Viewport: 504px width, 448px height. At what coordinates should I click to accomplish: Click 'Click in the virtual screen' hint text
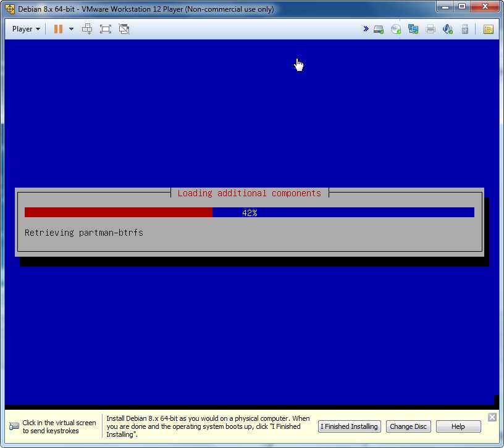point(59,426)
